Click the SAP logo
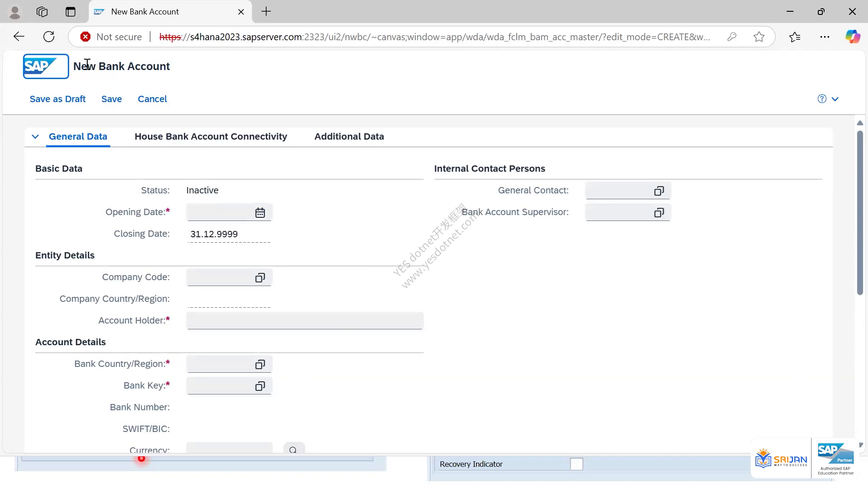Viewport: 868px width, 488px height. coord(46,66)
